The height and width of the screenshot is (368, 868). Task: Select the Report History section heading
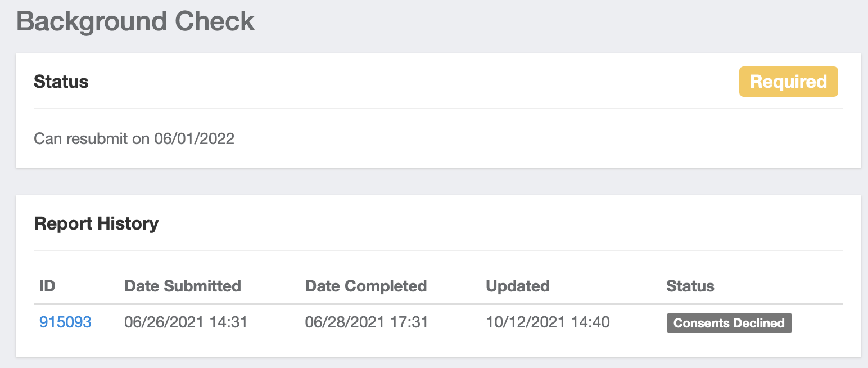(96, 223)
